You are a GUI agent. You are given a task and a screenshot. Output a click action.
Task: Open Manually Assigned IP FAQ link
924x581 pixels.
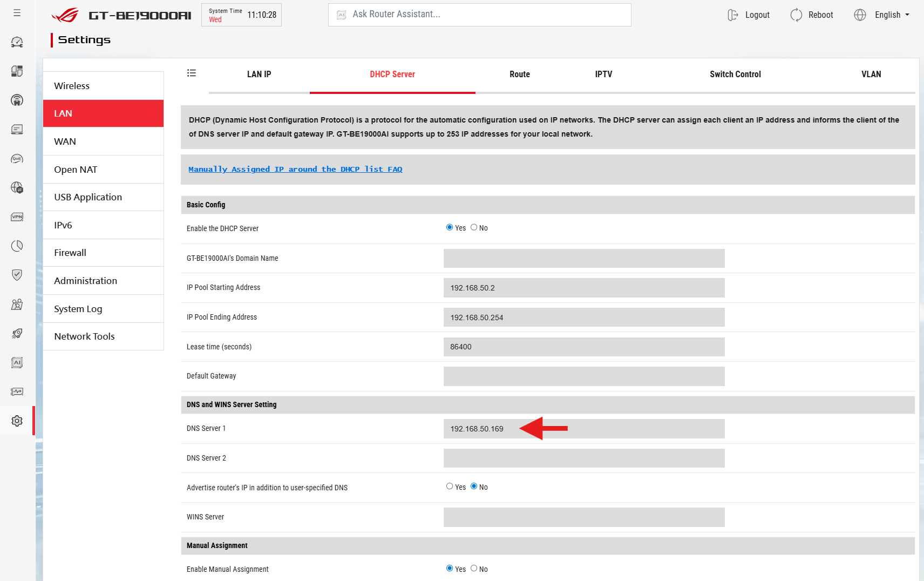295,170
